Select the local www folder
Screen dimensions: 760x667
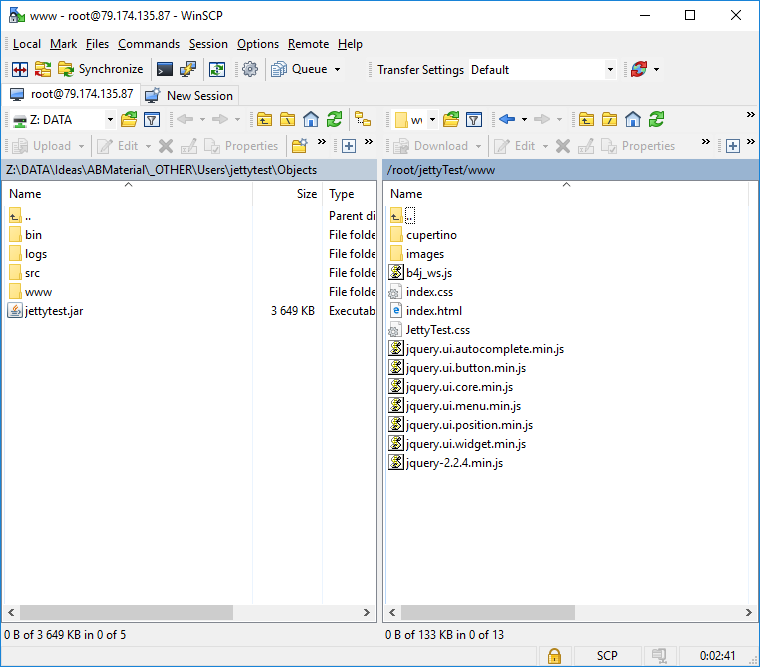(31, 292)
